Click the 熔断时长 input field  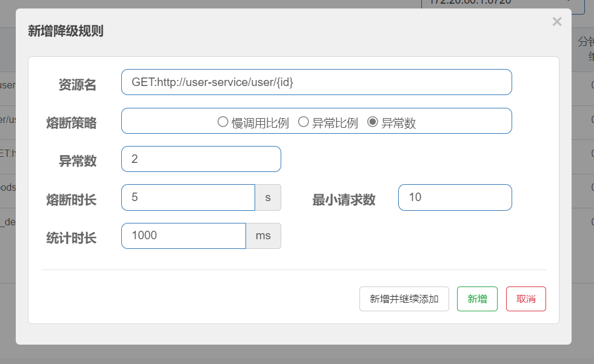(x=188, y=197)
